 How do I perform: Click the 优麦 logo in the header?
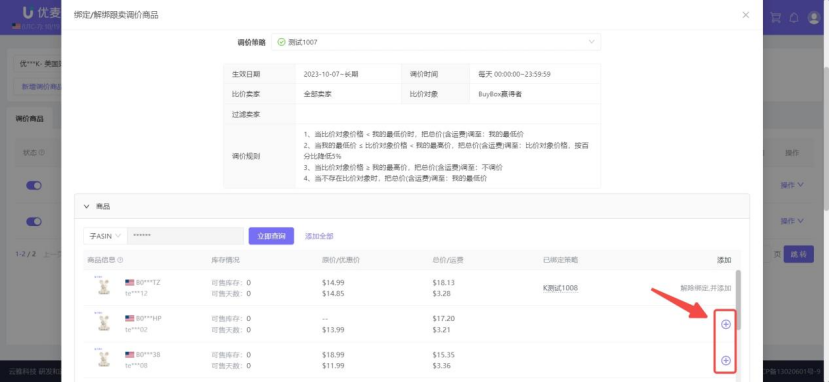(x=42, y=13)
